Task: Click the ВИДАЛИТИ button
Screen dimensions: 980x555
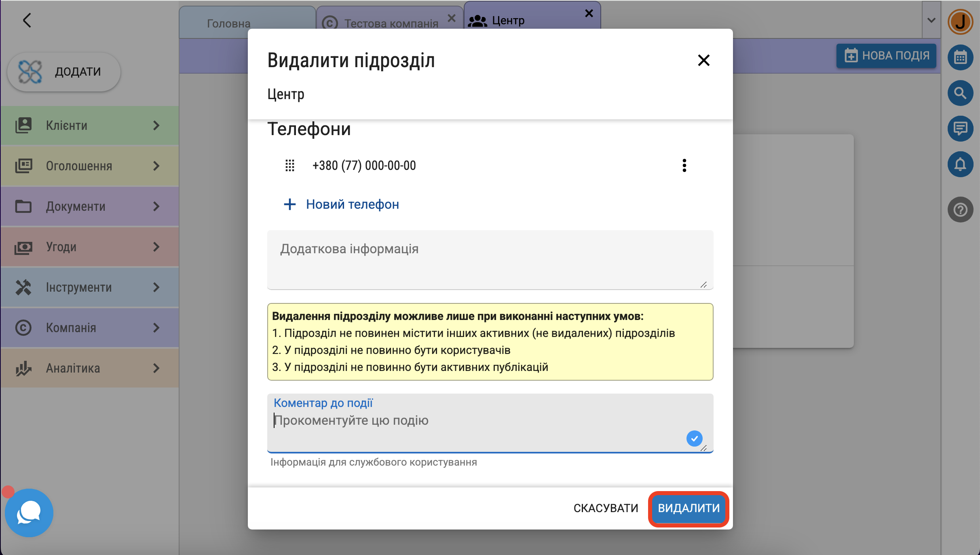Action: pyautogui.click(x=689, y=508)
